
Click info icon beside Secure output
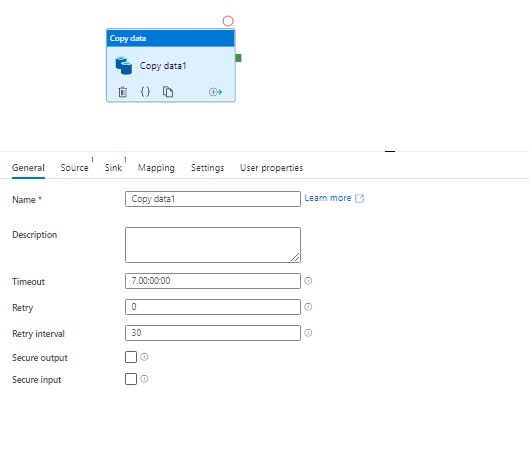(x=144, y=357)
